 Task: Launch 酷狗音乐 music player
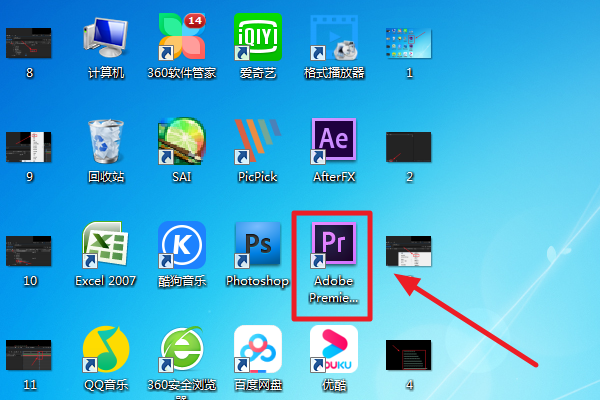coord(182,245)
